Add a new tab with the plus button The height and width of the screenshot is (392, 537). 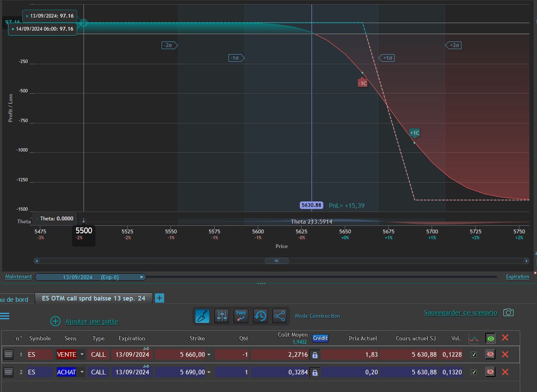[x=160, y=298]
